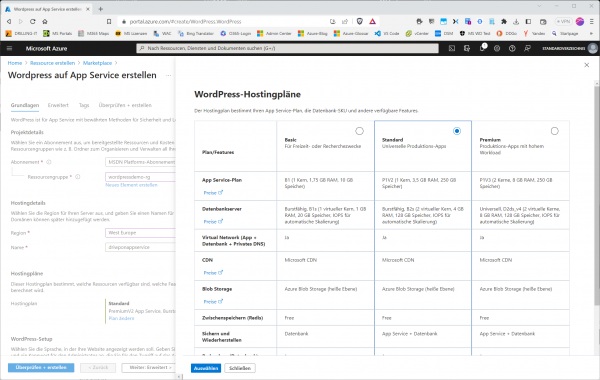Open Preise link under App Service-Plan
The image size is (600, 380).
pos(213,192)
